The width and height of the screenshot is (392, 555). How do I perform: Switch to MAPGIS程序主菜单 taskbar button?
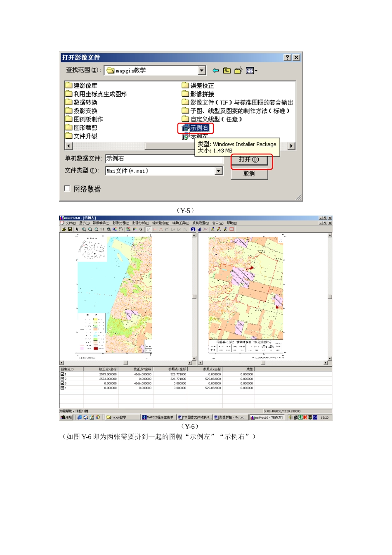tap(158, 417)
